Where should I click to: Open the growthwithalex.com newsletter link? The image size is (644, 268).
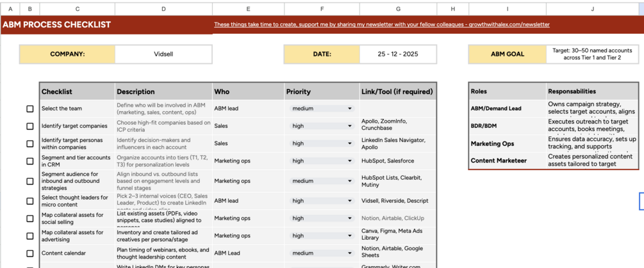pos(381,24)
